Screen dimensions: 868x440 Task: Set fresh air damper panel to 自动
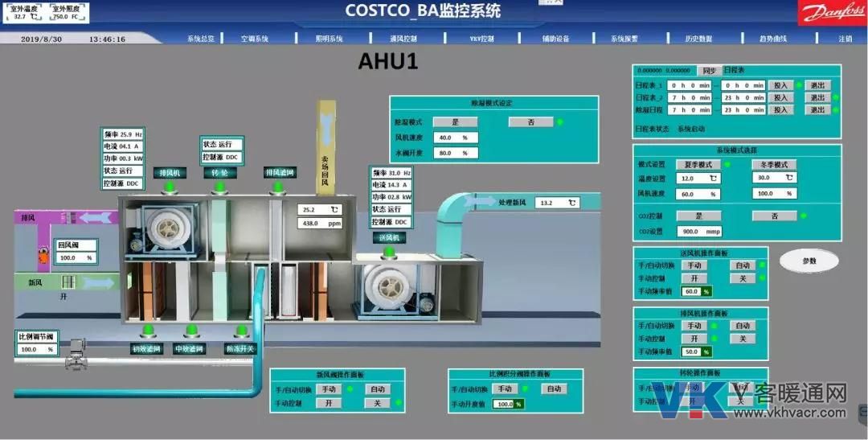[377, 389]
